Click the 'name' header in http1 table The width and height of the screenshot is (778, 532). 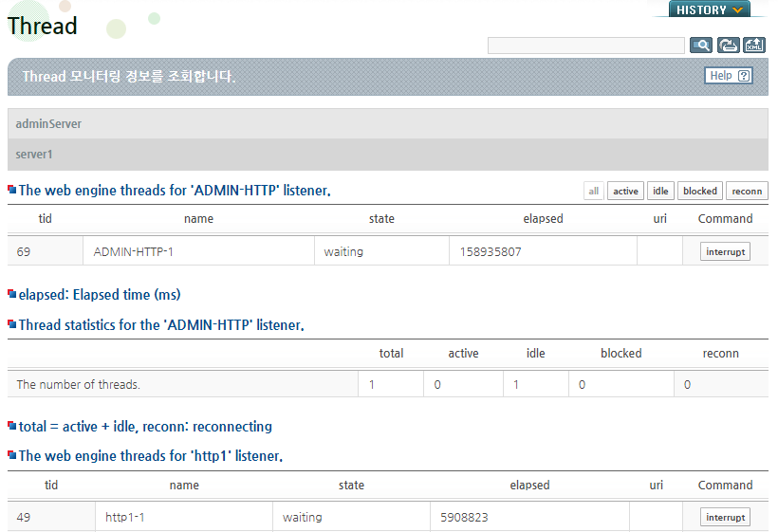tap(184, 486)
